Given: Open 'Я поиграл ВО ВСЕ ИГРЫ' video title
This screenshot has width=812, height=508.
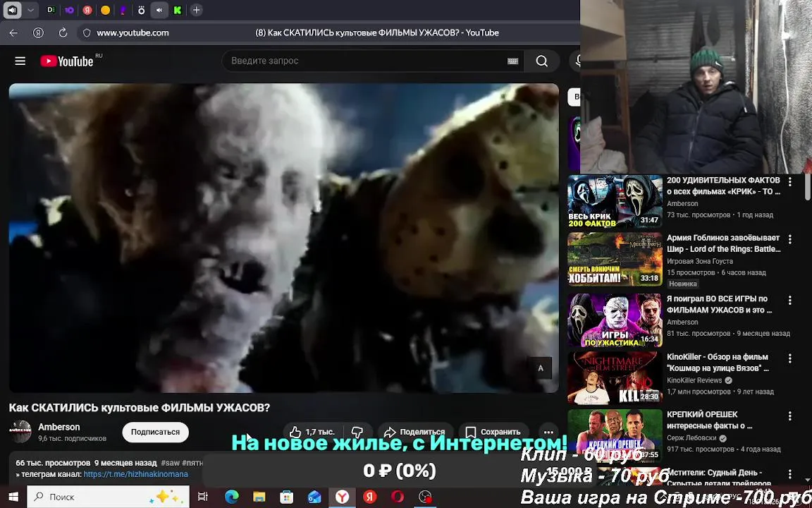Looking at the screenshot, I should (719, 305).
